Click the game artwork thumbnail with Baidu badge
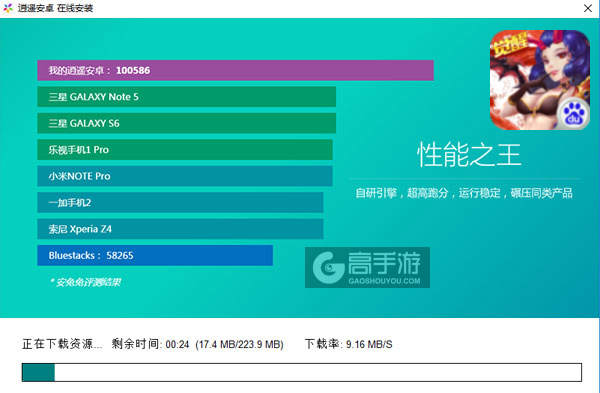Screen dimensions: 600x393 click(540, 80)
